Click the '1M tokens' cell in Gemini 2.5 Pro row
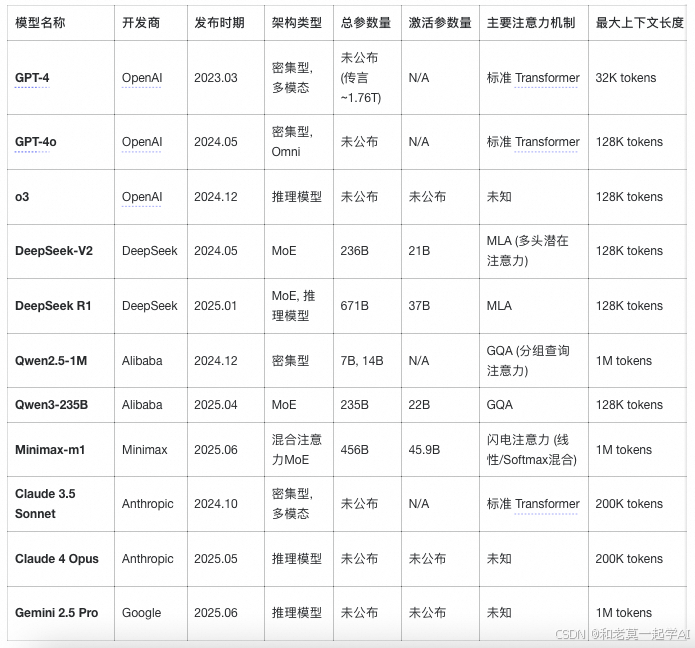 tap(637, 613)
